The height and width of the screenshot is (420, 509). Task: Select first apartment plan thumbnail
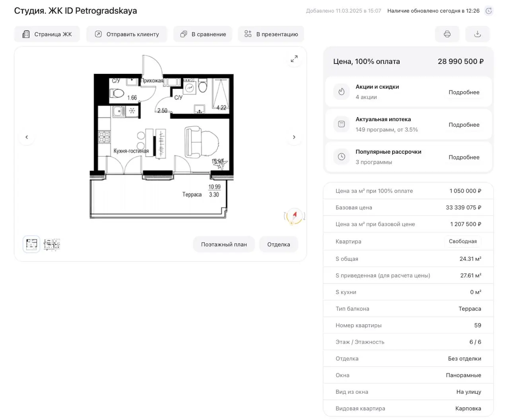point(31,244)
